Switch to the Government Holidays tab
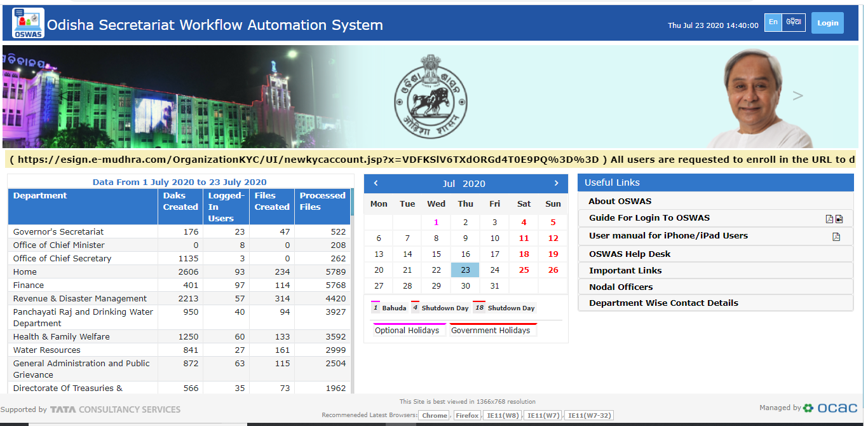The width and height of the screenshot is (868, 426). [x=492, y=330]
